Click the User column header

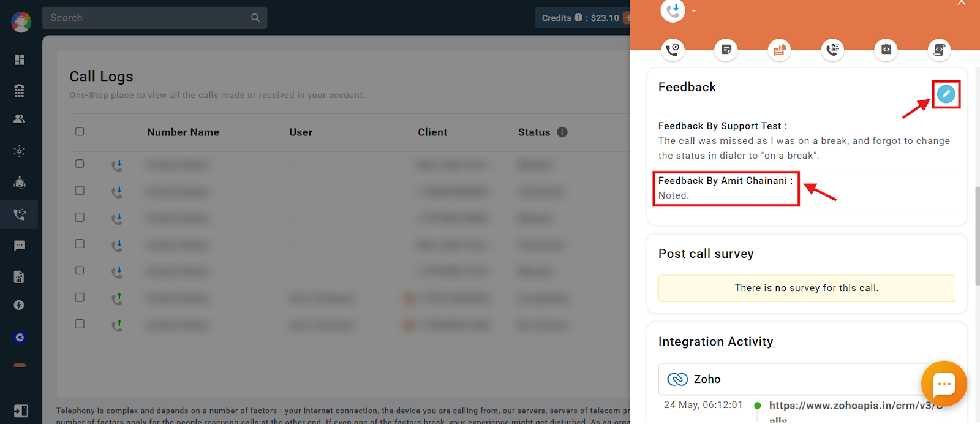coord(301,132)
